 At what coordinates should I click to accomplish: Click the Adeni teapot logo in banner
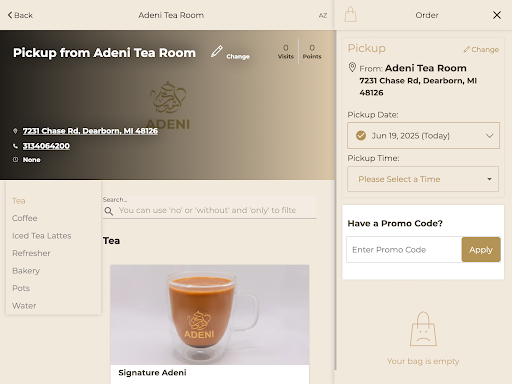(x=168, y=105)
